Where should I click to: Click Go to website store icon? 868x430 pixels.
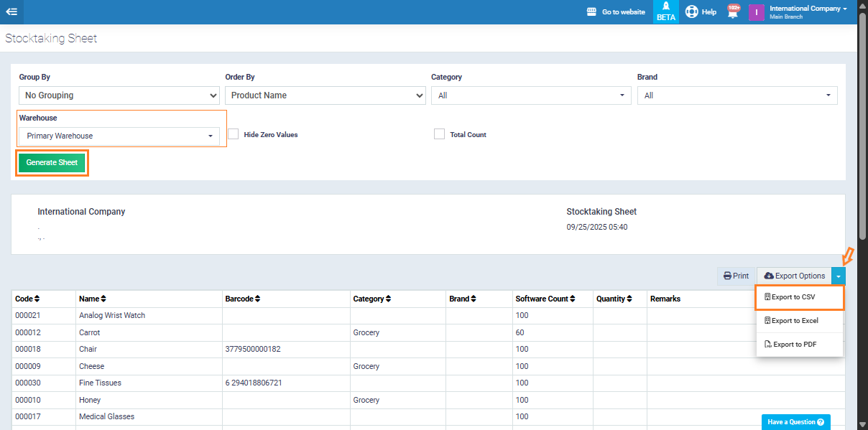tap(592, 11)
